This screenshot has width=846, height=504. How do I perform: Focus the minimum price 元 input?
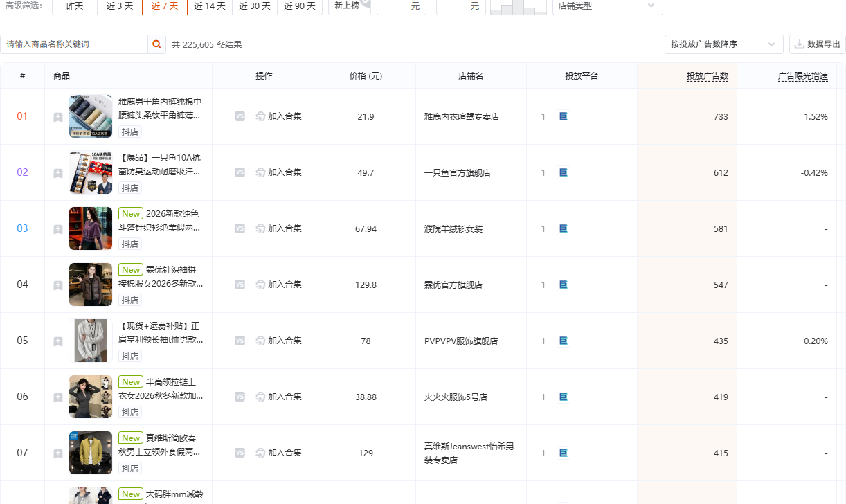click(402, 6)
